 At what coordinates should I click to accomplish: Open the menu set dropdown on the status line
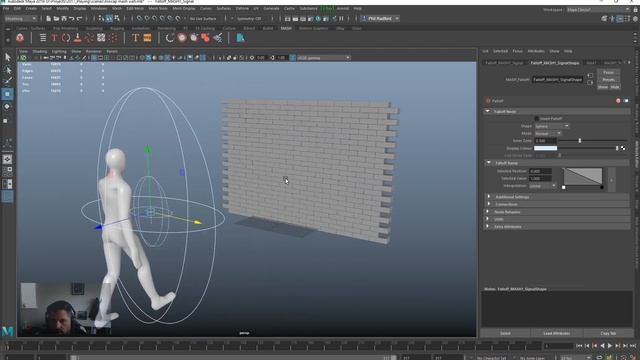20,18
